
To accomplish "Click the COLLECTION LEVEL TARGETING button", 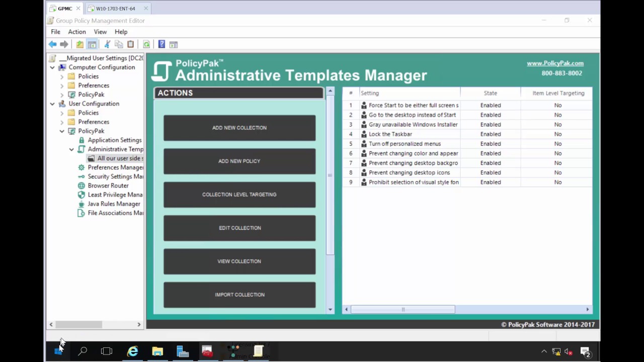I will (239, 195).
